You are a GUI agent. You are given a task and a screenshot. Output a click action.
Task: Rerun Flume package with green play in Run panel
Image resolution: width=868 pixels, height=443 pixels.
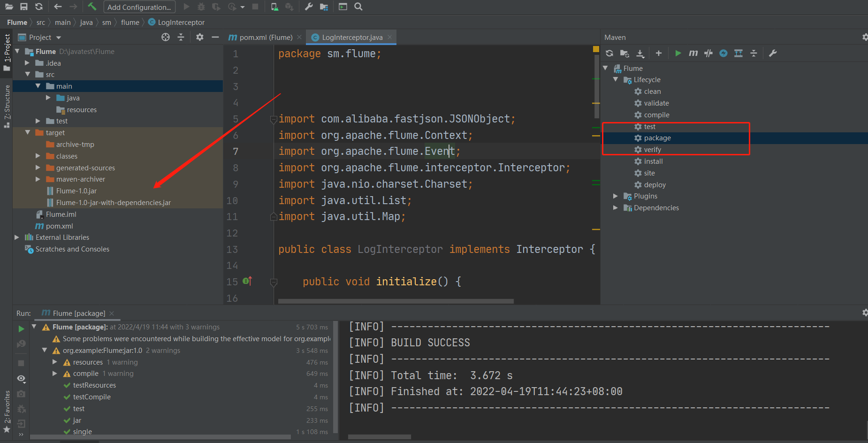tap(21, 329)
